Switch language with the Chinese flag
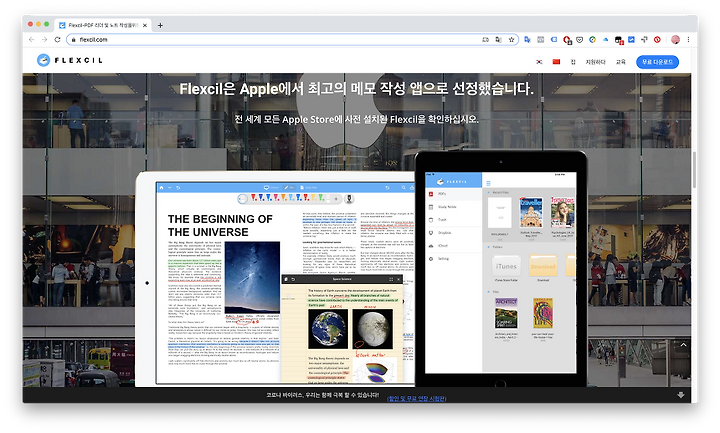720x433 pixels. [x=557, y=62]
